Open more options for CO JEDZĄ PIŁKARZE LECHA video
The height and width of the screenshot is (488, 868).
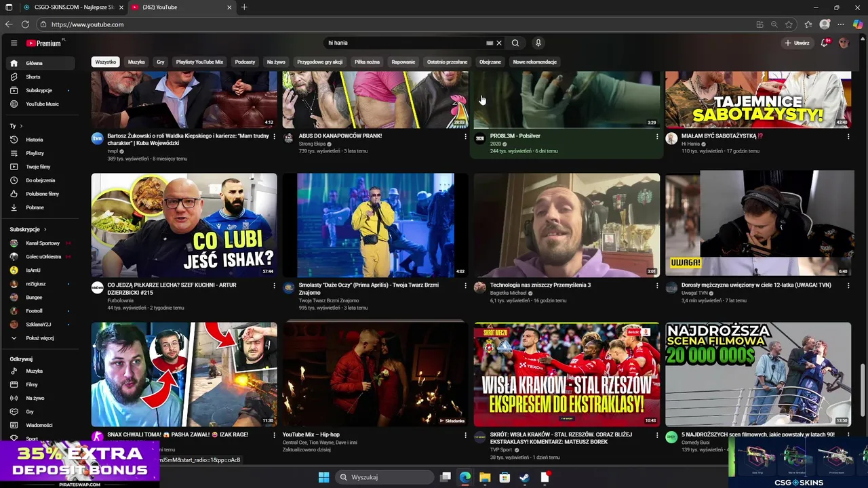(275, 286)
